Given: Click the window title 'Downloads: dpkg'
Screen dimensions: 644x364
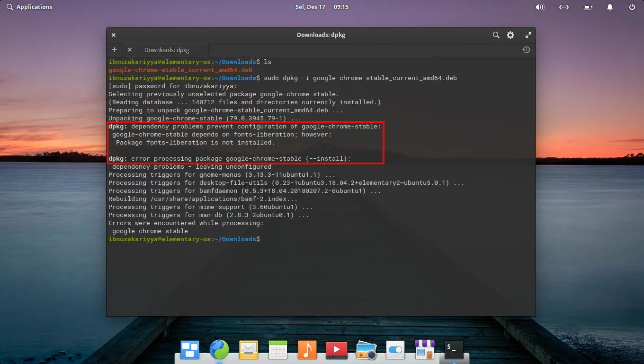Looking at the screenshot, I should (x=321, y=35).
